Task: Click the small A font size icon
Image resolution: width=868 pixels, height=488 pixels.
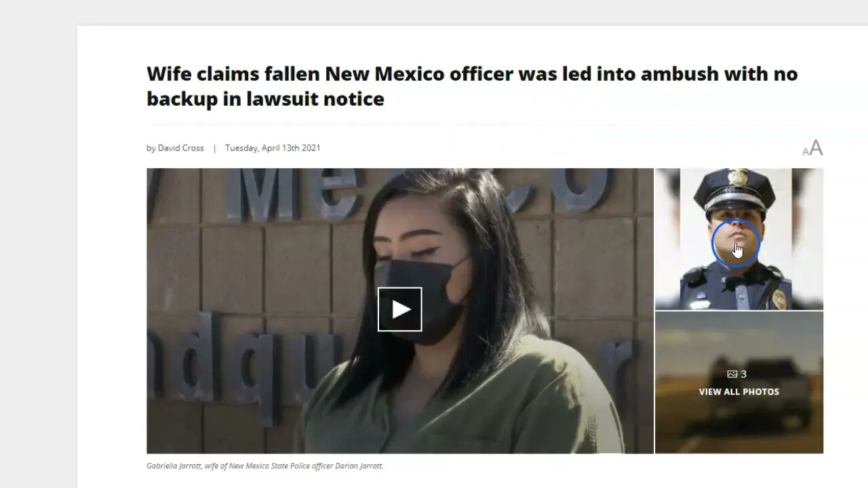Action: [x=806, y=151]
